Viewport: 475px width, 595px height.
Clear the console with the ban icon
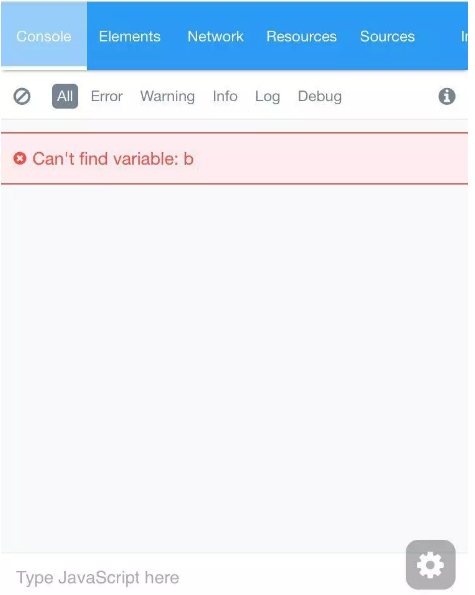pos(22,96)
